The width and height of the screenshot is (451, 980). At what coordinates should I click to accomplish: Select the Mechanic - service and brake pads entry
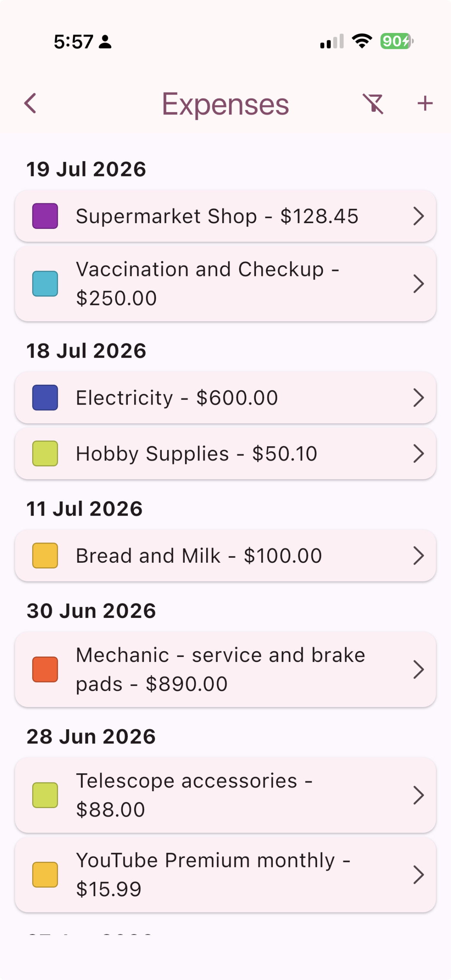point(225,669)
